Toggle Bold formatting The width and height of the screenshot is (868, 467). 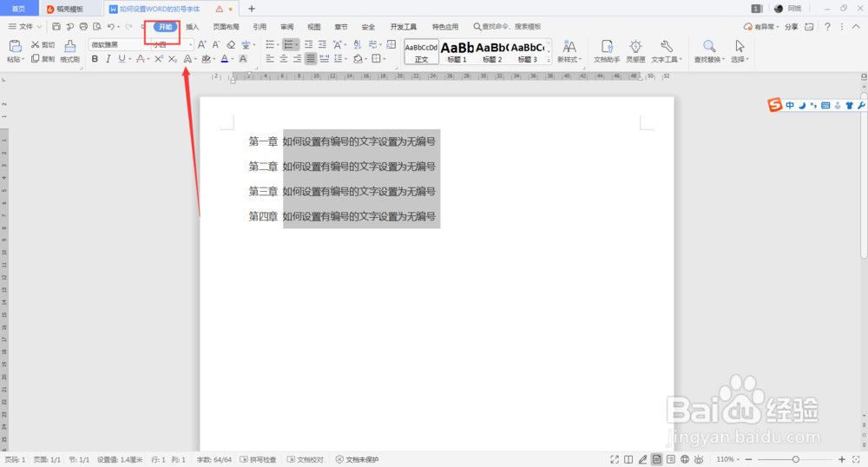point(95,59)
